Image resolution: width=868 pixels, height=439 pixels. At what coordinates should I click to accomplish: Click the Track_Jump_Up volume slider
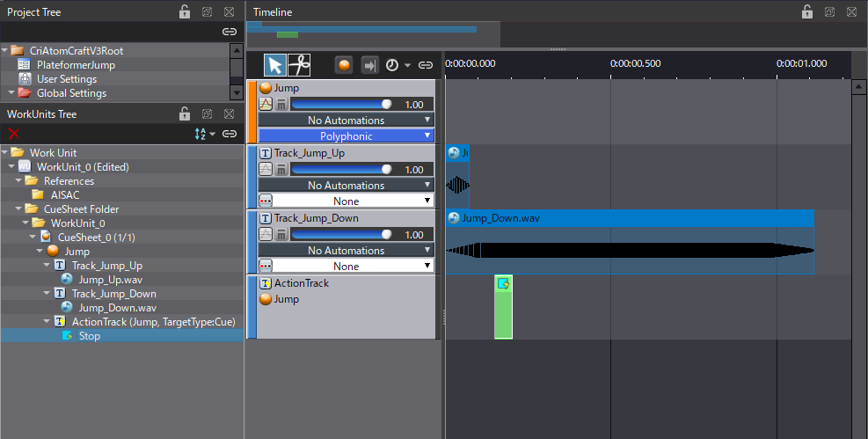pyautogui.click(x=341, y=170)
